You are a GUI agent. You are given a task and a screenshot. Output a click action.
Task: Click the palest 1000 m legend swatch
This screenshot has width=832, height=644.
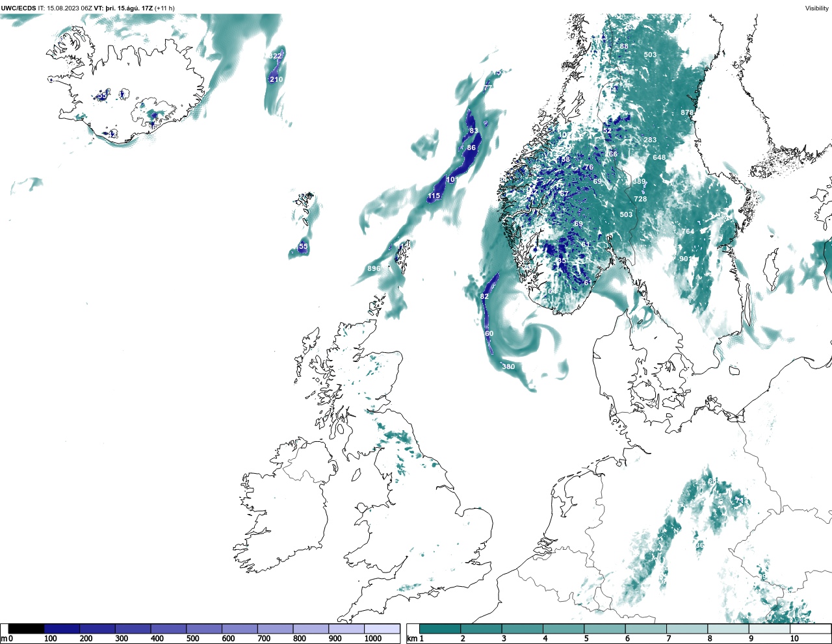pyautogui.click(x=382, y=629)
